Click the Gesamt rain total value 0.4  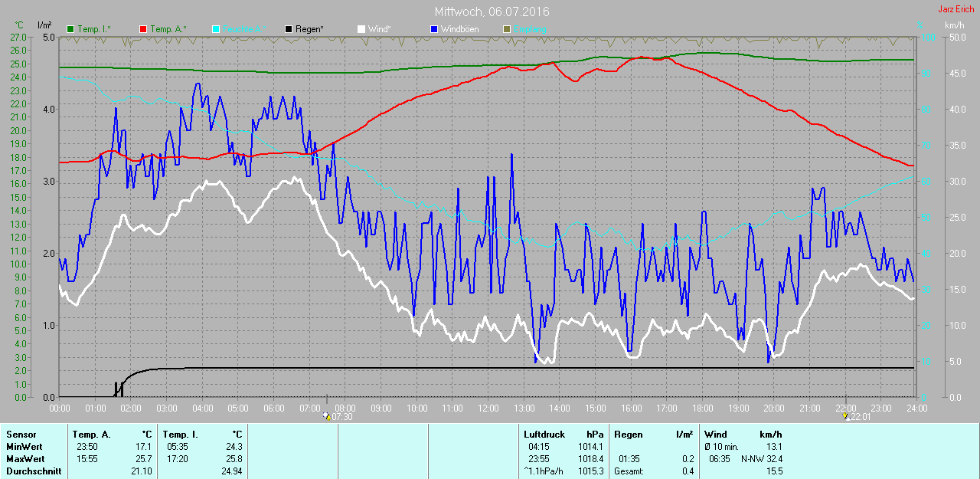687,471
